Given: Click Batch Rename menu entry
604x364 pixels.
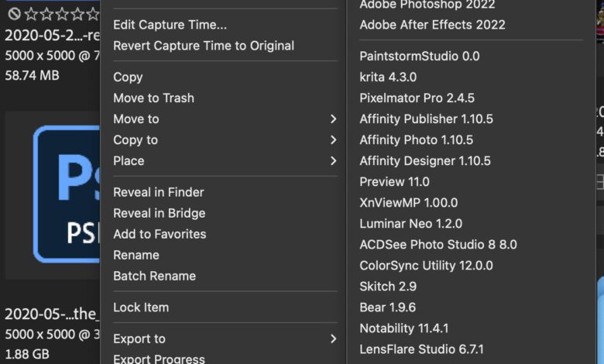Looking at the screenshot, I should coord(154,276).
